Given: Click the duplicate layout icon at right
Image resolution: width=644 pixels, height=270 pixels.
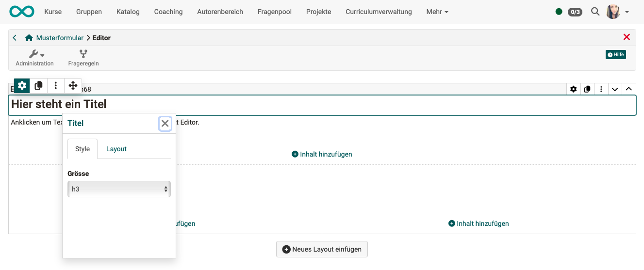Looking at the screenshot, I should pos(587,89).
